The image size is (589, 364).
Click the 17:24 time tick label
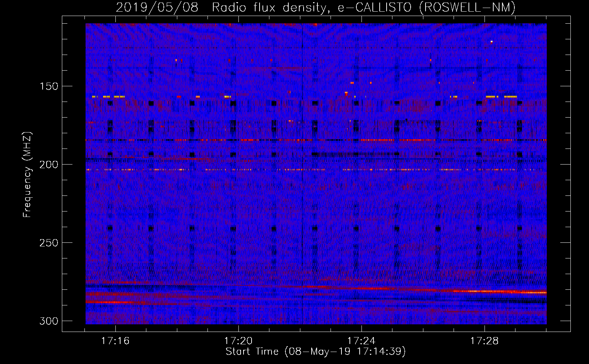click(x=361, y=341)
